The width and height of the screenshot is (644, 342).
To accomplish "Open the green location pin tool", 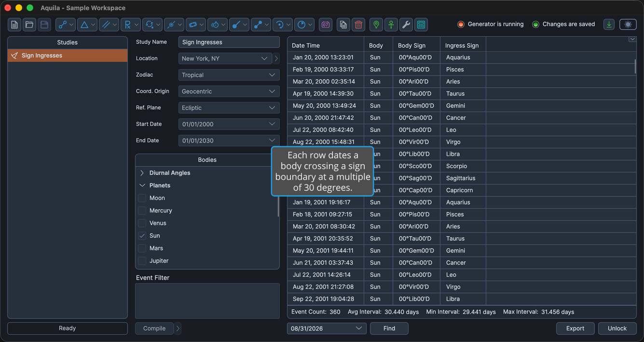I will click(376, 25).
